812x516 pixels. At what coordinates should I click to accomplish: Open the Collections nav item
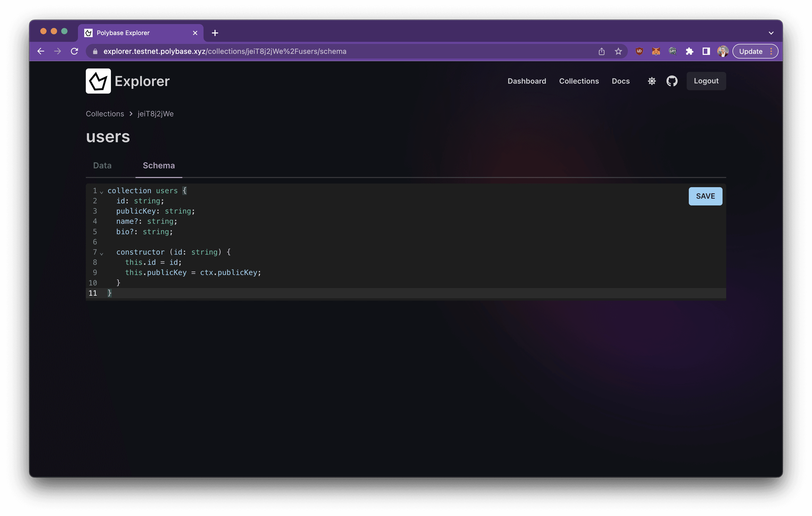(579, 81)
